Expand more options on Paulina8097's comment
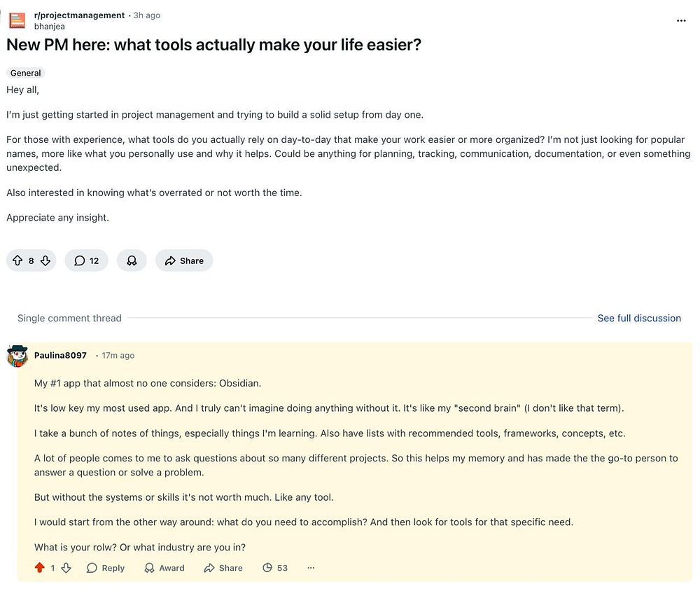The width and height of the screenshot is (700, 591). [311, 568]
